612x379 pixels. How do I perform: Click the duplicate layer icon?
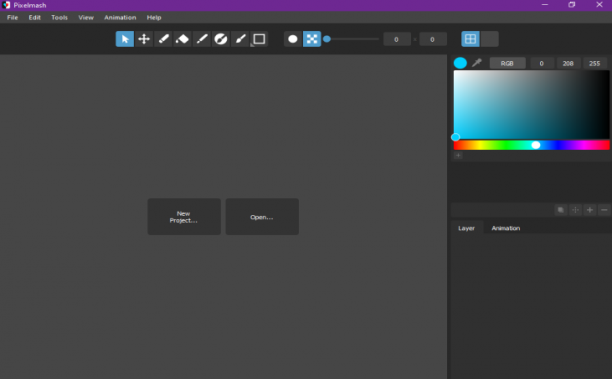click(561, 210)
